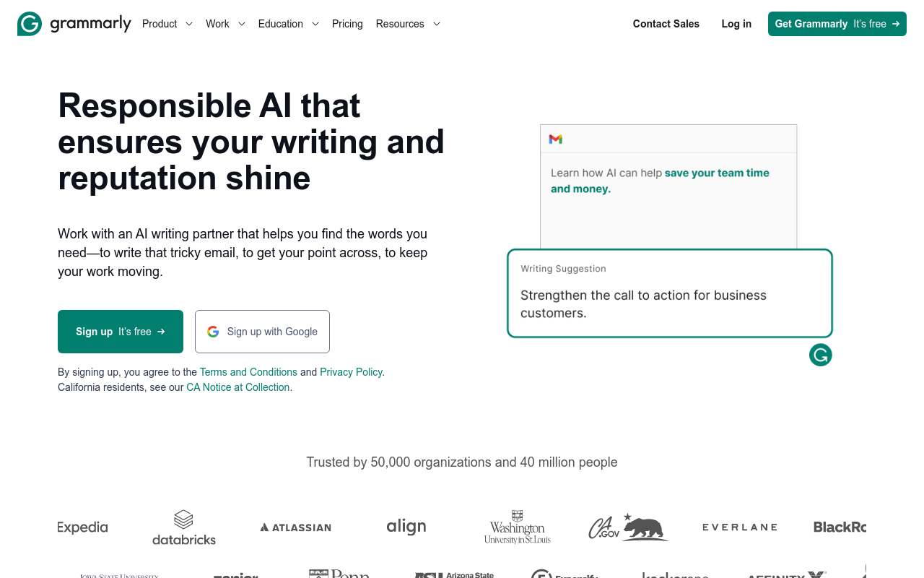The image size is (924, 578).
Task: Click Sign up with Google button
Action: pyautogui.click(x=262, y=332)
